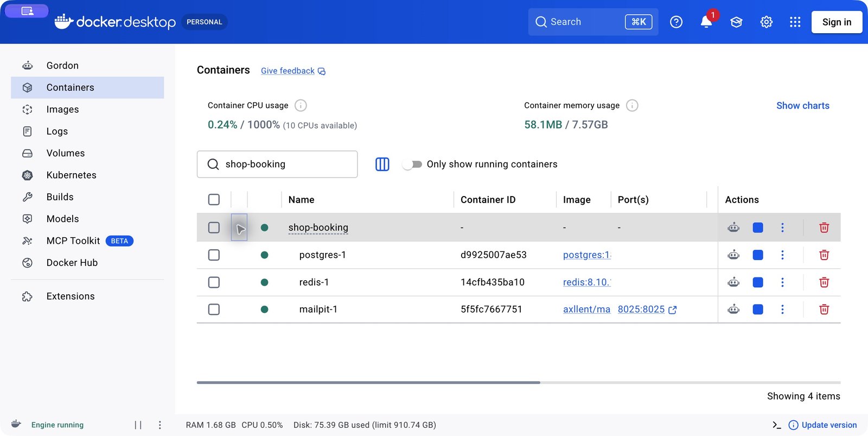Ask Gordon about the mailpit-1 container
The width and height of the screenshot is (868, 436).
[x=733, y=309]
